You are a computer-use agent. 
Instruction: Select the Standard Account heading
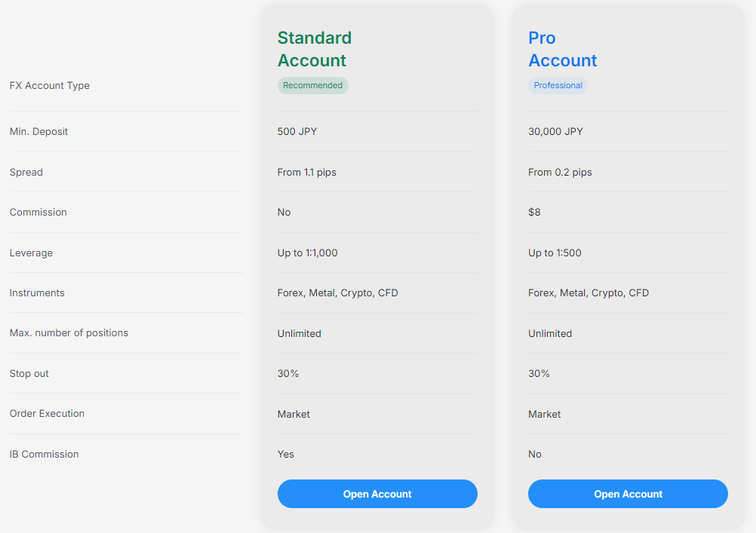[x=315, y=49]
